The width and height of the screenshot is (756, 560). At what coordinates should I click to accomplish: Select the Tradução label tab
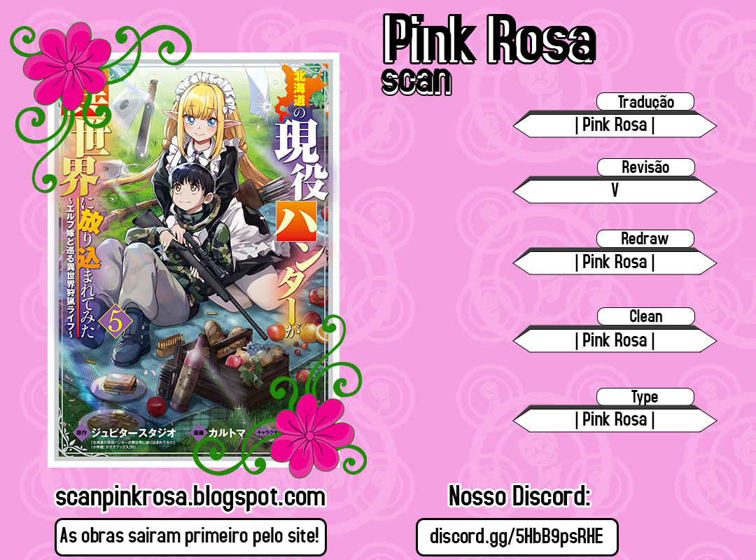pos(645,101)
